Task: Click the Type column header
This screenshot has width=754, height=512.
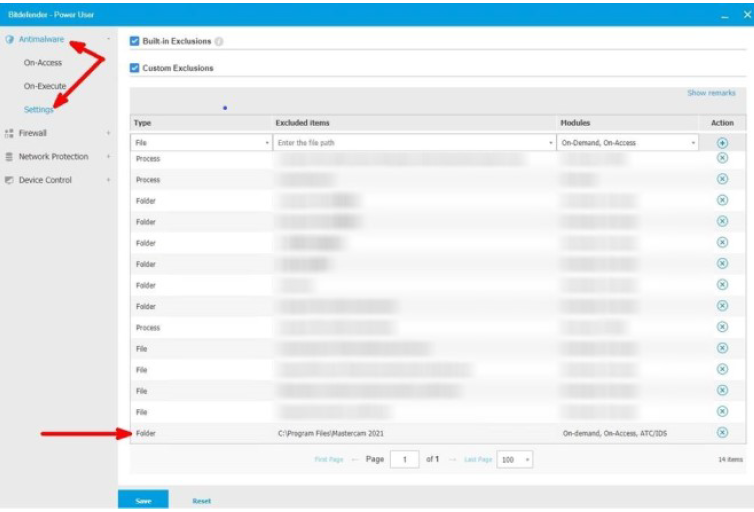Action: point(142,123)
